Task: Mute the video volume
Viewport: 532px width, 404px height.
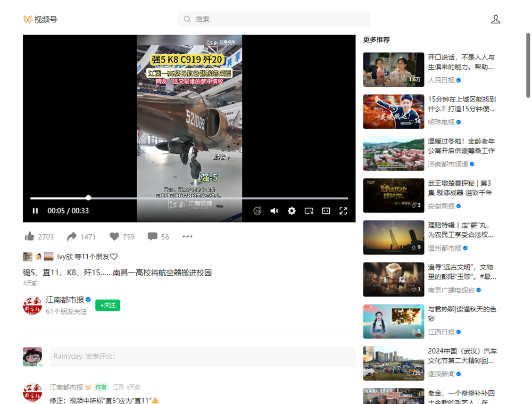Action: pos(274,211)
